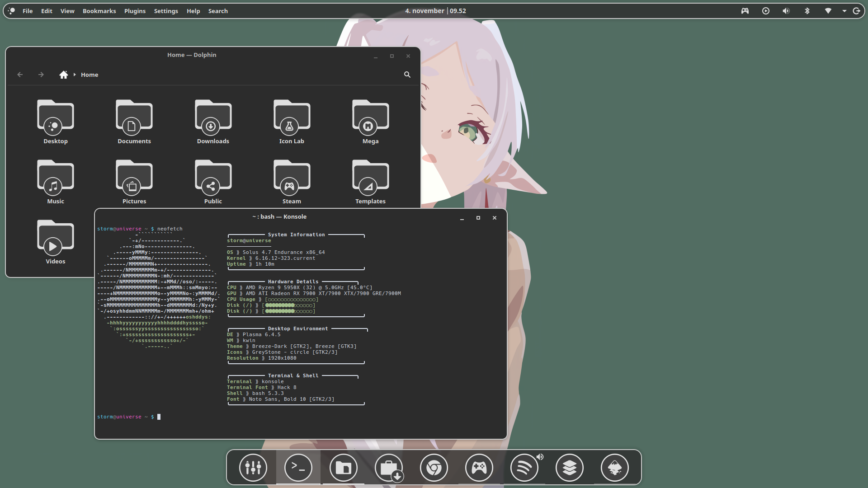Click the Home breadcrumb label
Screen dimensions: 868x488
pyautogui.click(x=90, y=75)
